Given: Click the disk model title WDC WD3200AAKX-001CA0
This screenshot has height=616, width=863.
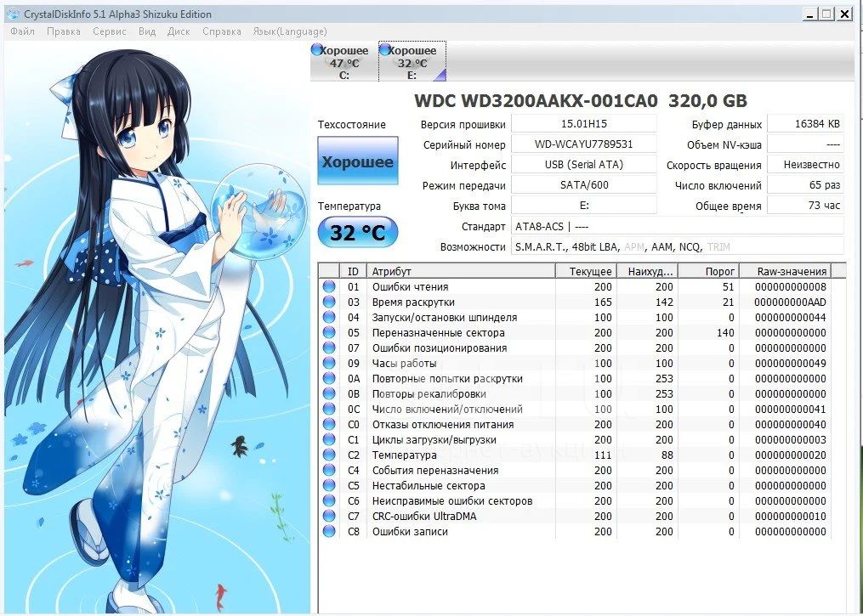Looking at the screenshot, I should (536, 100).
